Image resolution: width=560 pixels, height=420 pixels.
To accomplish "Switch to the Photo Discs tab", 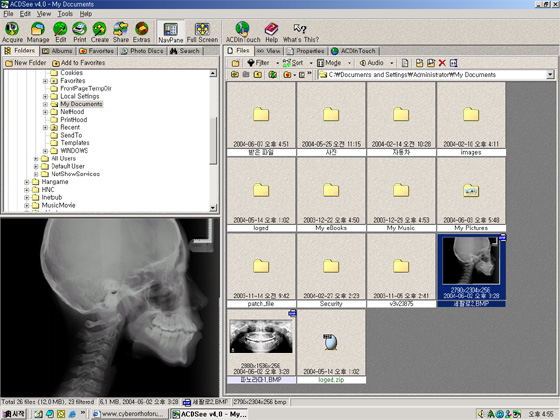I will point(142,51).
